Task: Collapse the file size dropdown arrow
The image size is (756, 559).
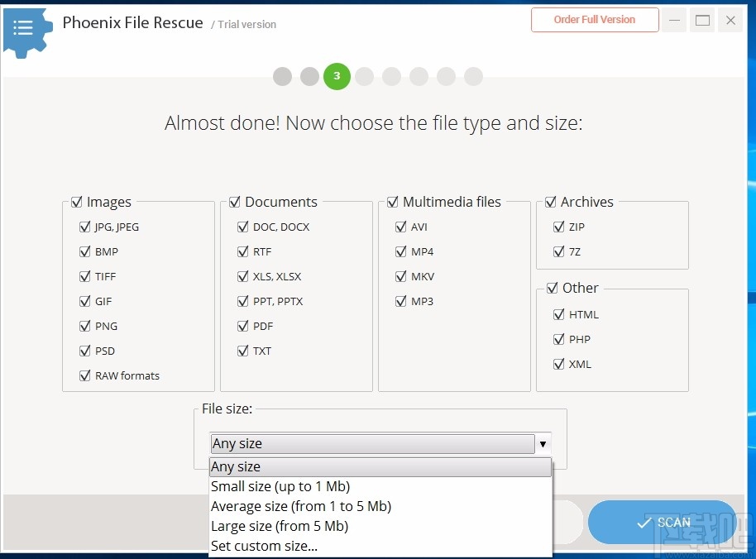Action: coord(543,444)
